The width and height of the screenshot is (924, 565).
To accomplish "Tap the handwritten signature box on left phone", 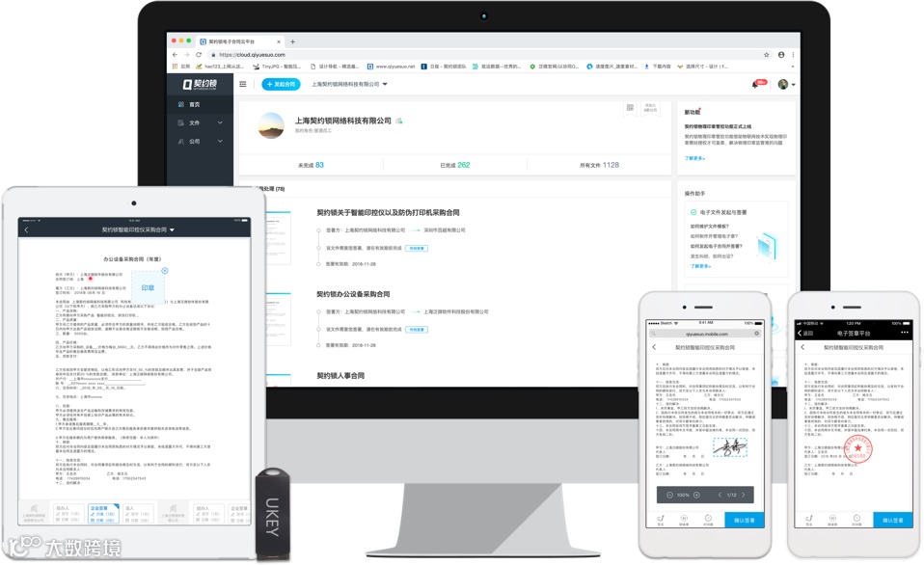I will click(730, 447).
